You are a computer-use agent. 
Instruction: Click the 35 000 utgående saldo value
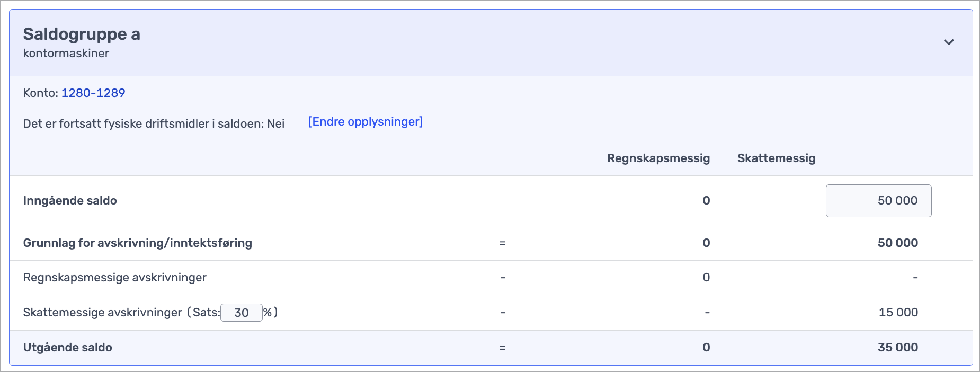pyautogui.click(x=897, y=348)
